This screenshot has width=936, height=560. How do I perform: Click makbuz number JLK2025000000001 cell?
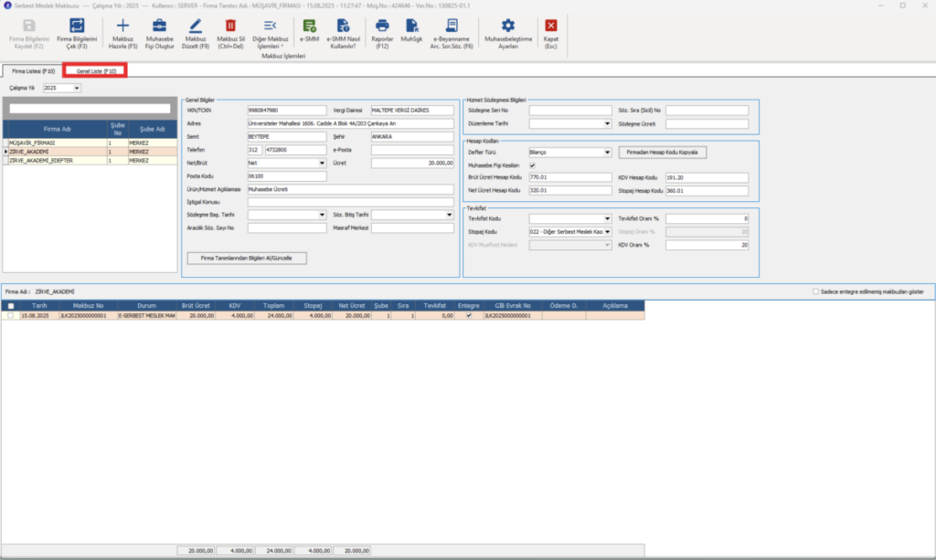click(x=88, y=315)
